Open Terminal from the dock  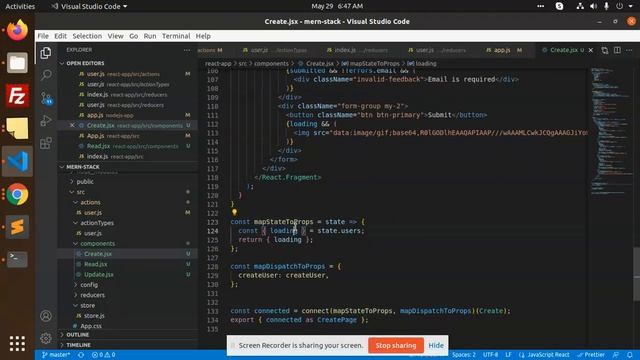click(17, 259)
